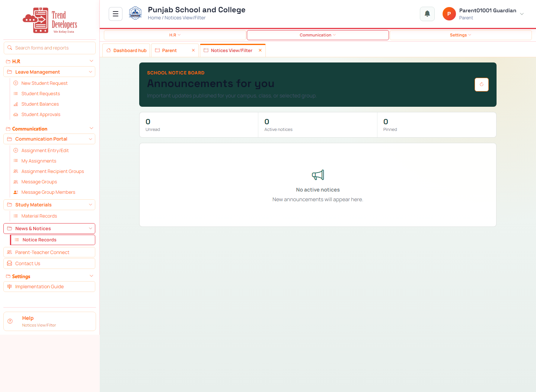Image resolution: width=536 pixels, height=392 pixels.
Task: Open Assignment Recipient Groups
Action: click(52, 171)
